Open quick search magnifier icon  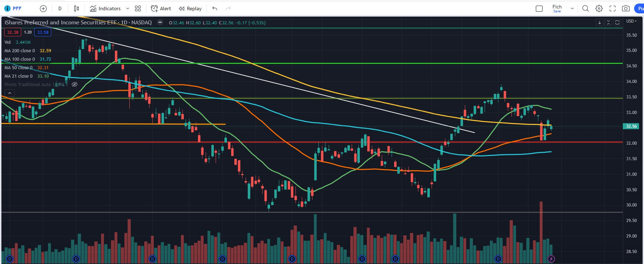click(x=586, y=8)
